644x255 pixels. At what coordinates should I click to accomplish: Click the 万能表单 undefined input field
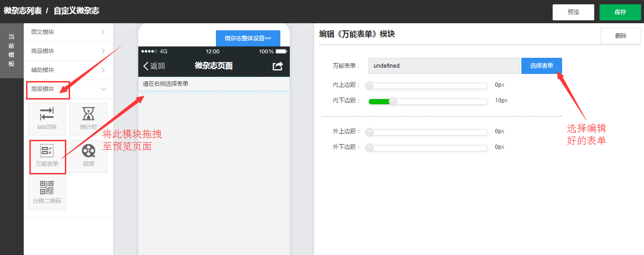[444, 66]
